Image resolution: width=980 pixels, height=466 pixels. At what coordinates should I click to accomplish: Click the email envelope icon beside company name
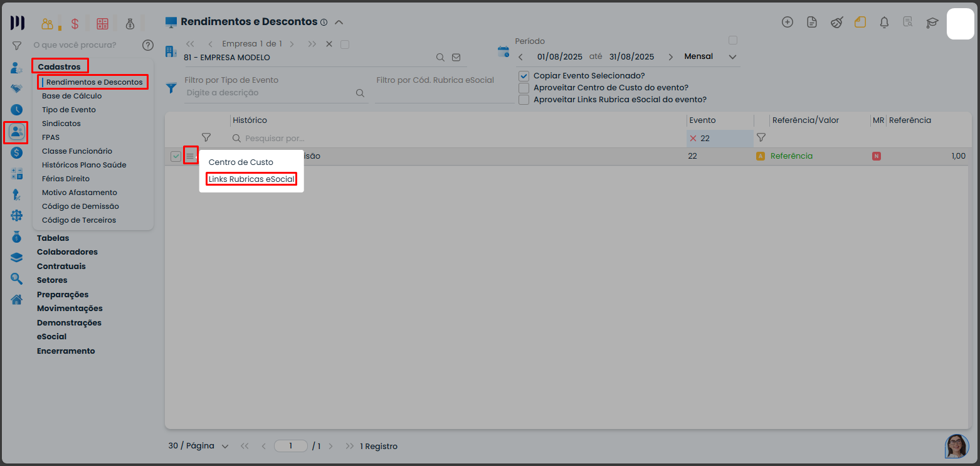(x=456, y=57)
